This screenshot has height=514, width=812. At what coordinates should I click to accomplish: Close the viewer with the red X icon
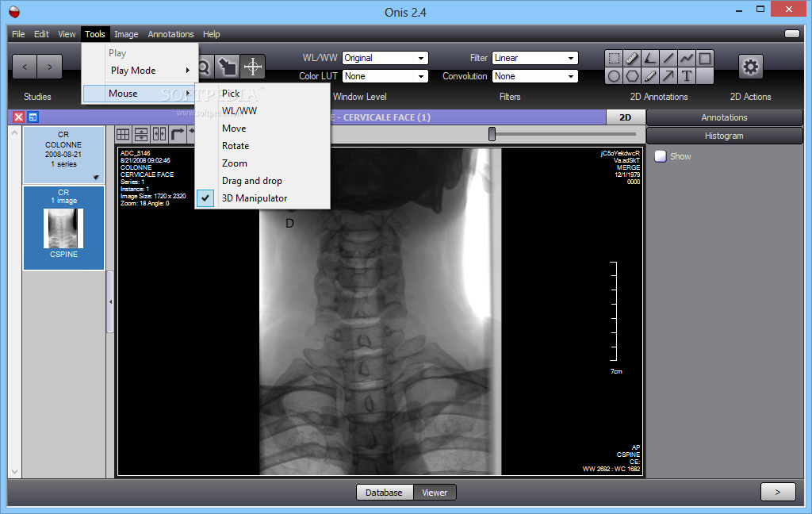coord(19,117)
